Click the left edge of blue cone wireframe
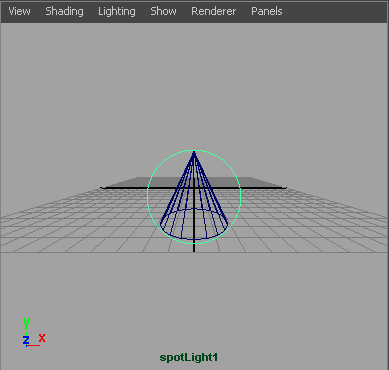The height and width of the screenshot is (370, 389). click(x=177, y=189)
